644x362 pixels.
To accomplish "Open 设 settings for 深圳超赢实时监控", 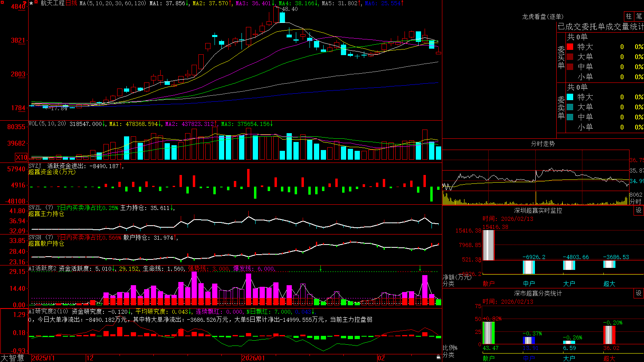I will point(639,210).
